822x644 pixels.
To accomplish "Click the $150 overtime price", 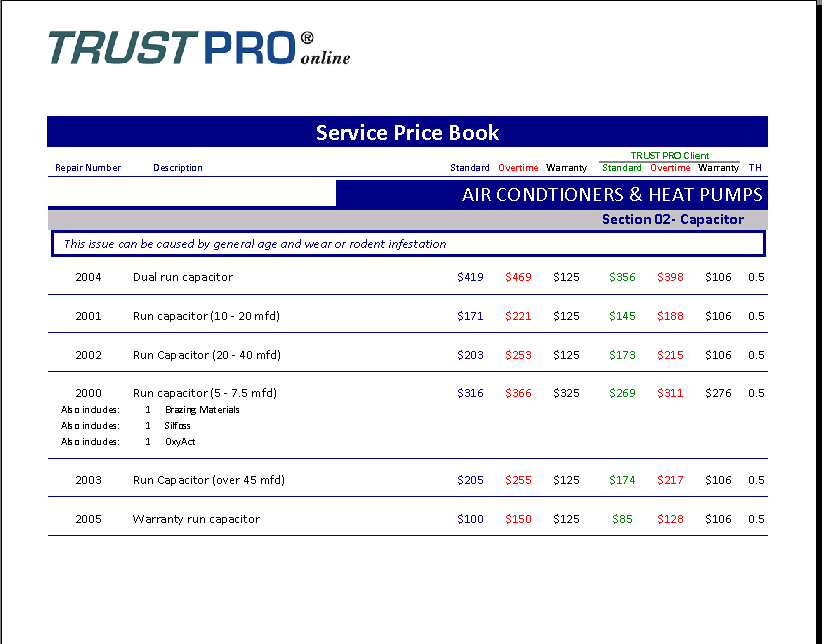I will point(518,519).
